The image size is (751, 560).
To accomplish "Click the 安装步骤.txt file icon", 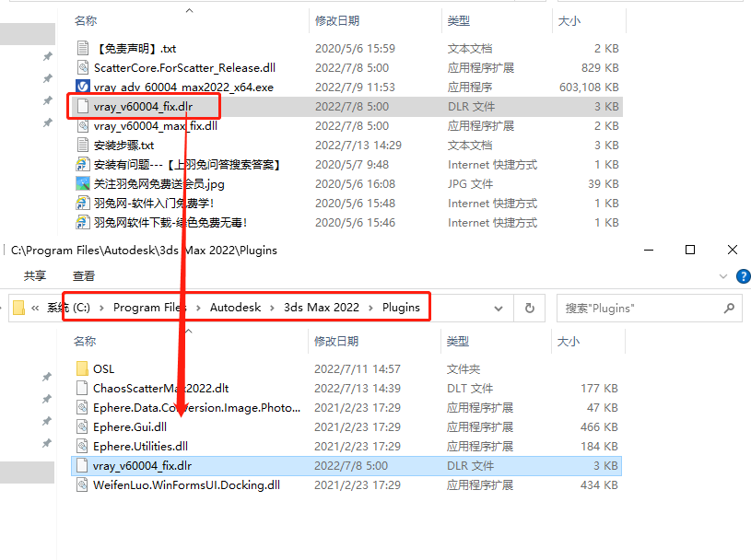I will tap(83, 146).
